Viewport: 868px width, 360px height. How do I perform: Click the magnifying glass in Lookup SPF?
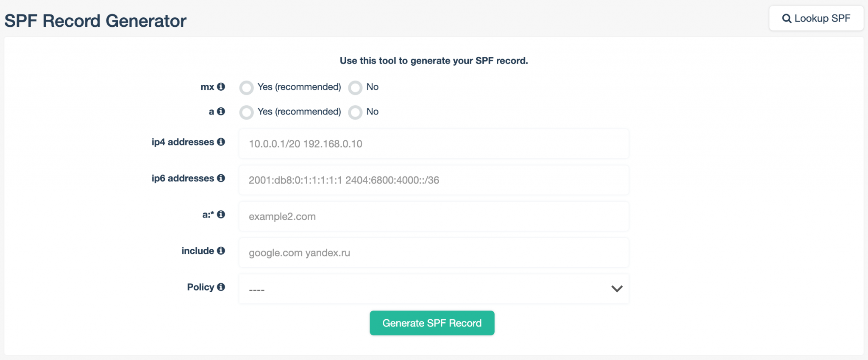[x=787, y=18]
